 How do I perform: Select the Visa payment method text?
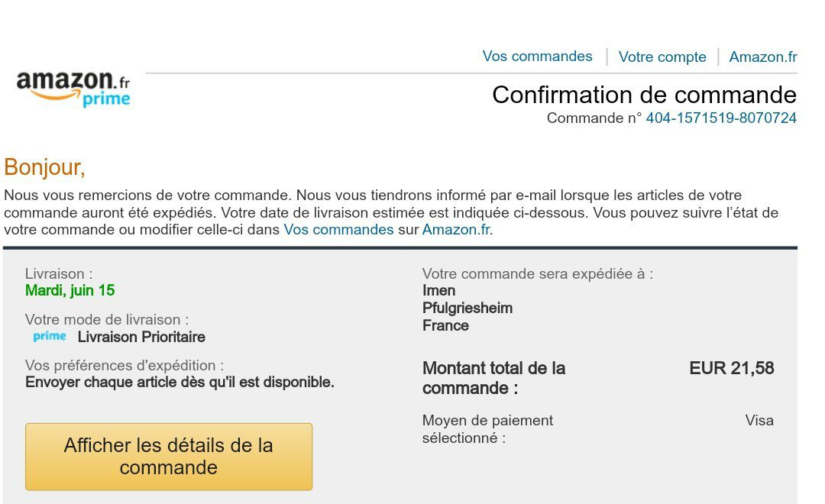click(759, 421)
